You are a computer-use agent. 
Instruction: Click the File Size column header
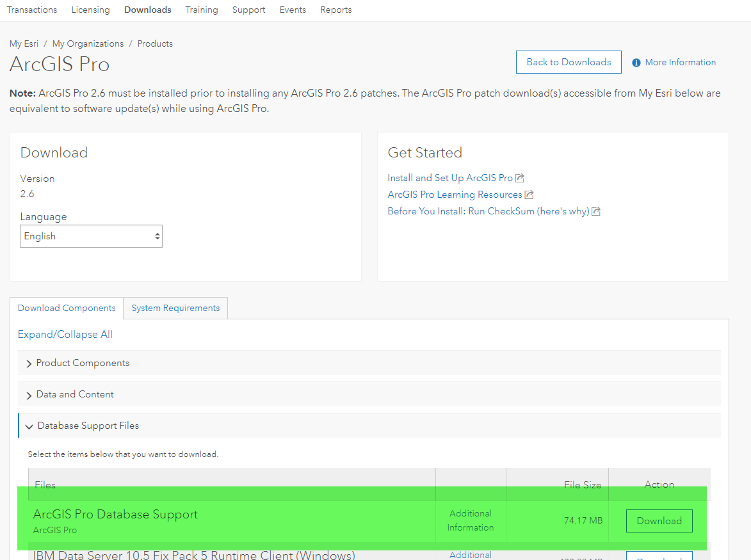(x=583, y=485)
